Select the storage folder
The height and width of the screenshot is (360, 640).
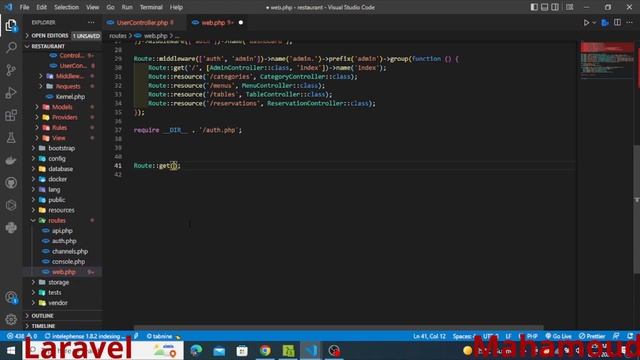pos(58,282)
